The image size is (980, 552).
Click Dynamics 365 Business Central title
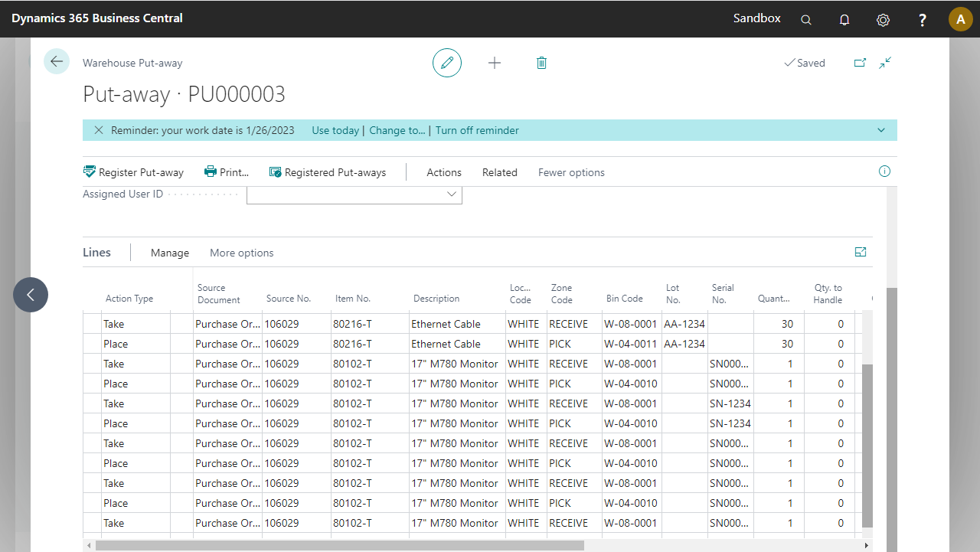[97, 18]
